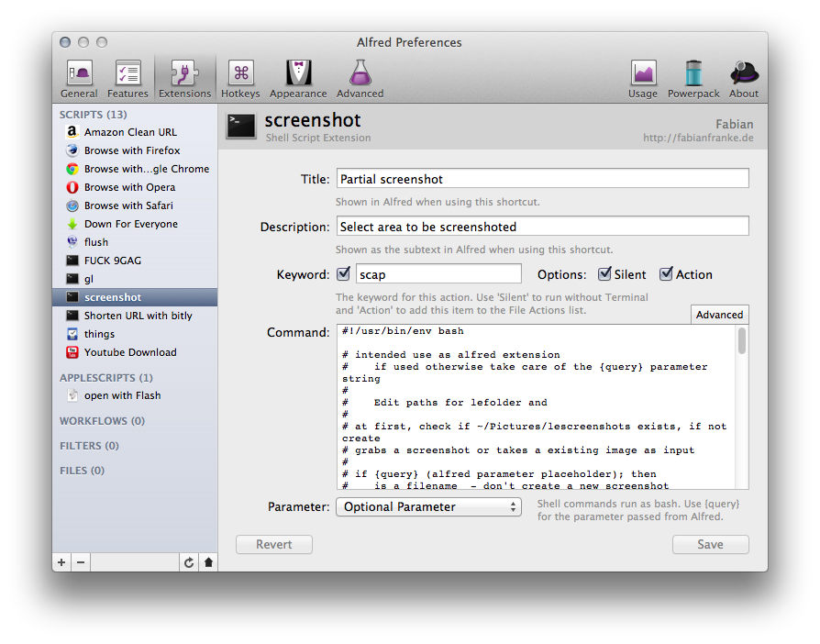Click the things checkbox app icon
The width and height of the screenshot is (820, 644).
click(x=72, y=334)
